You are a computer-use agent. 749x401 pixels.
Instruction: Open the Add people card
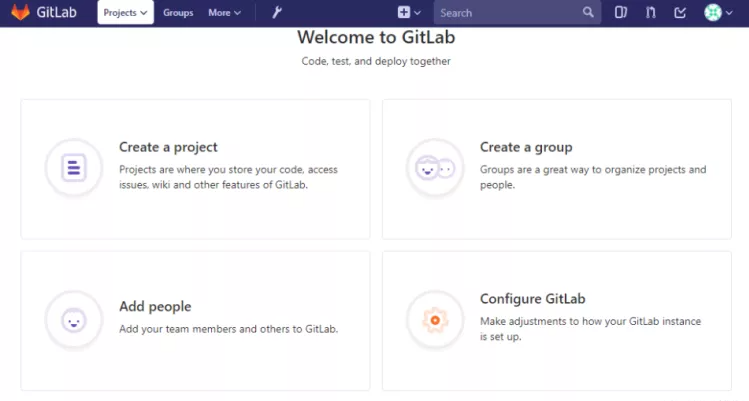[x=195, y=321]
